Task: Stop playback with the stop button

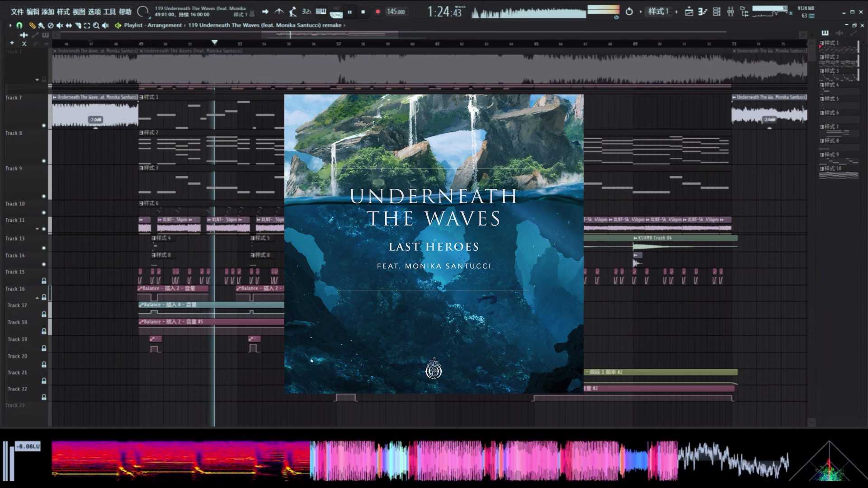Action: (363, 12)
